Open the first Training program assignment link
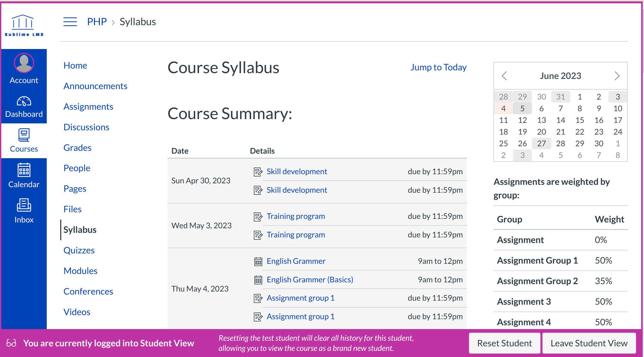Viewport: 644px width, 357px height. point(296,216)
